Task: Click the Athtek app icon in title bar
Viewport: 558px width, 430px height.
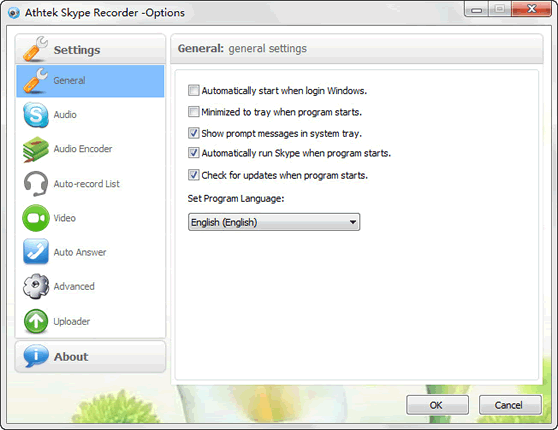Action: (x=13, y=13)
